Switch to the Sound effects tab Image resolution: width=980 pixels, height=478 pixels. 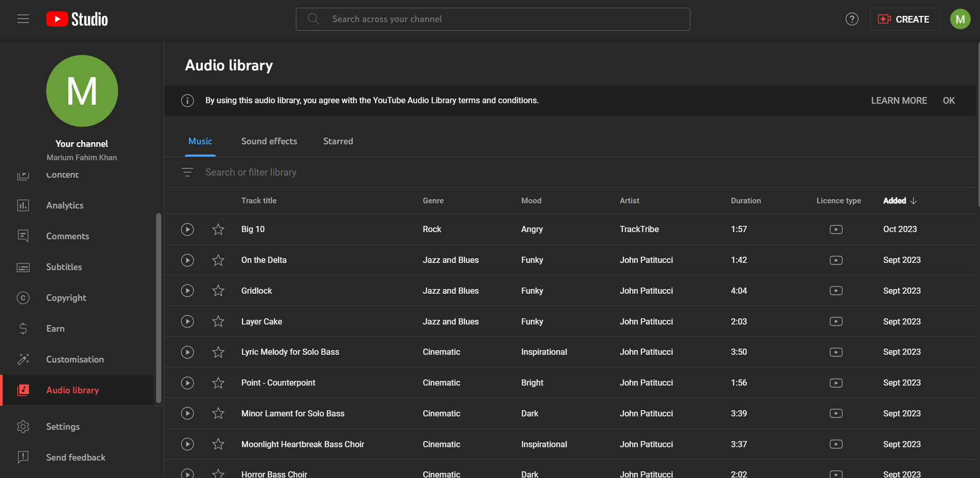coord(269,141)
